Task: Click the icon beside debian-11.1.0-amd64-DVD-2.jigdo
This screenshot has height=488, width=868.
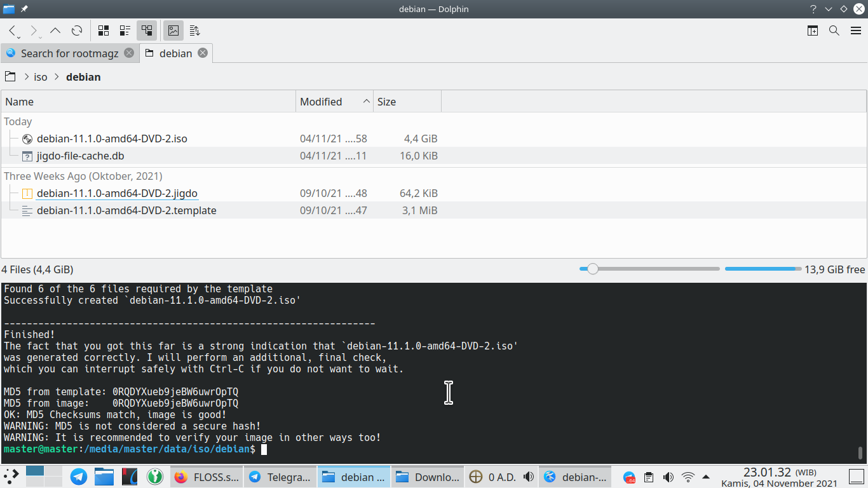Action: [27, 193]
